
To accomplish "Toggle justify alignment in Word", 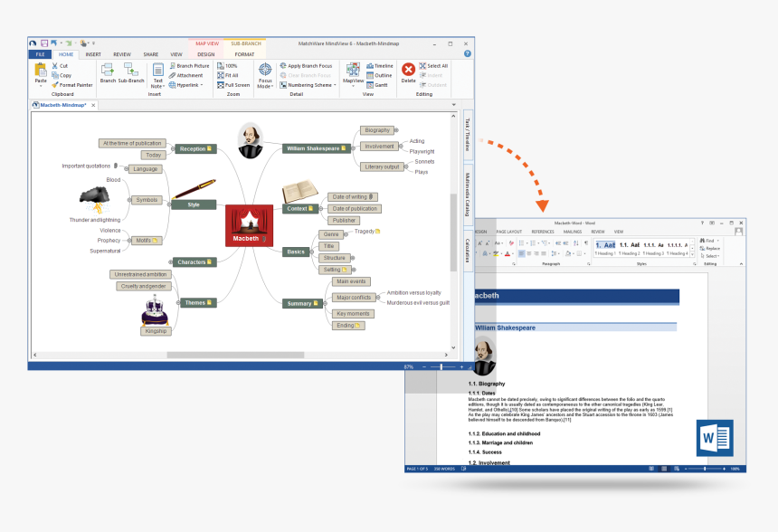I will pos(544,253).
